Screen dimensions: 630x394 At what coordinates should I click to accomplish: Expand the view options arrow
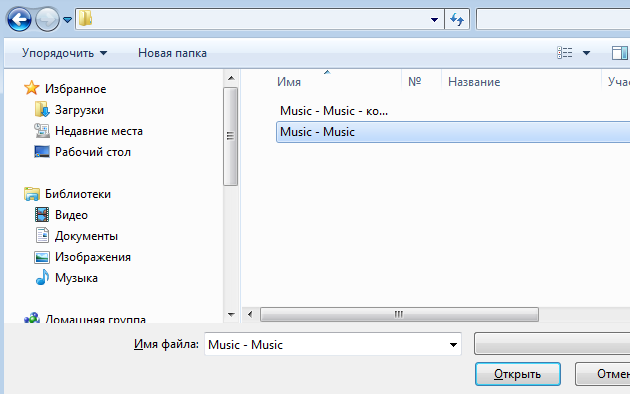click(x=586, y=53)
